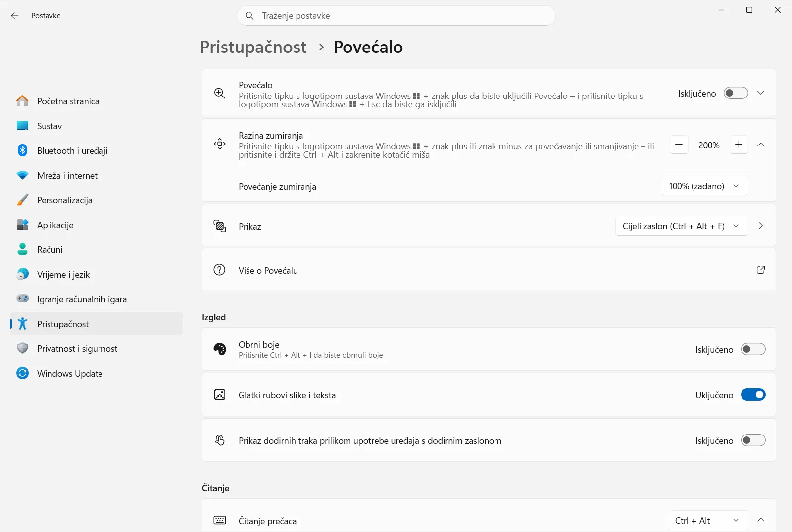
Task: Click the Računi person icon
Action: [22, 249]
